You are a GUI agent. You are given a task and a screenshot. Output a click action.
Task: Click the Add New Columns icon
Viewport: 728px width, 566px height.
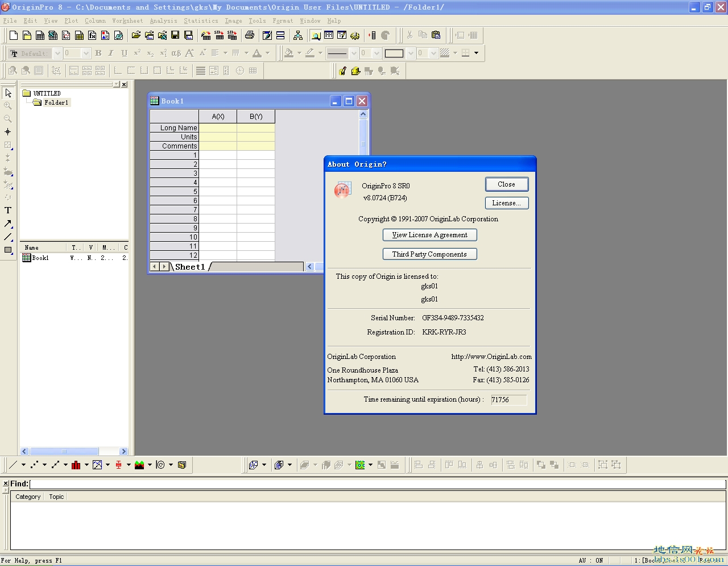pos(372,35)
